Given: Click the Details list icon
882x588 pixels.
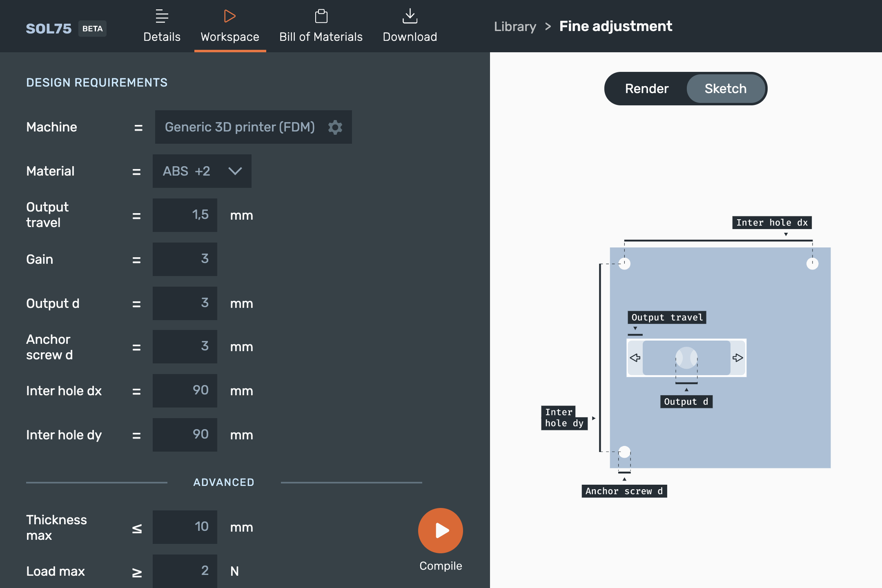Looking at the screenshot, I should [162, 16].
